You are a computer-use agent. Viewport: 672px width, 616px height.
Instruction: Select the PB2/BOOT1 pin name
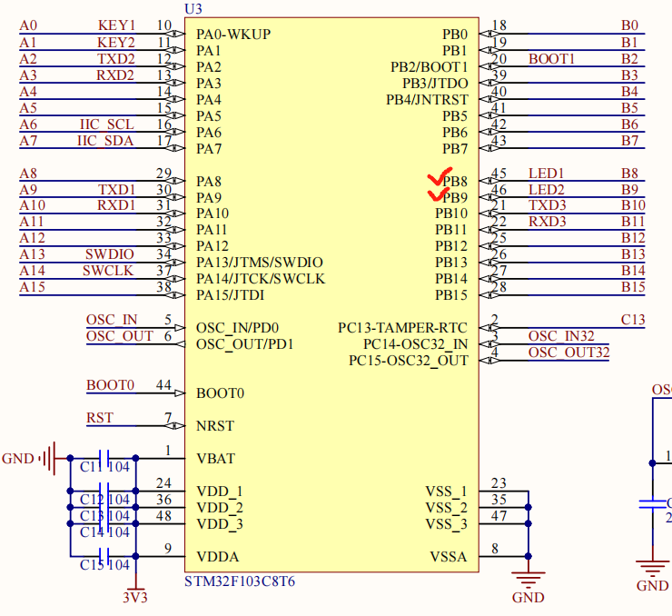pos(429,67)
